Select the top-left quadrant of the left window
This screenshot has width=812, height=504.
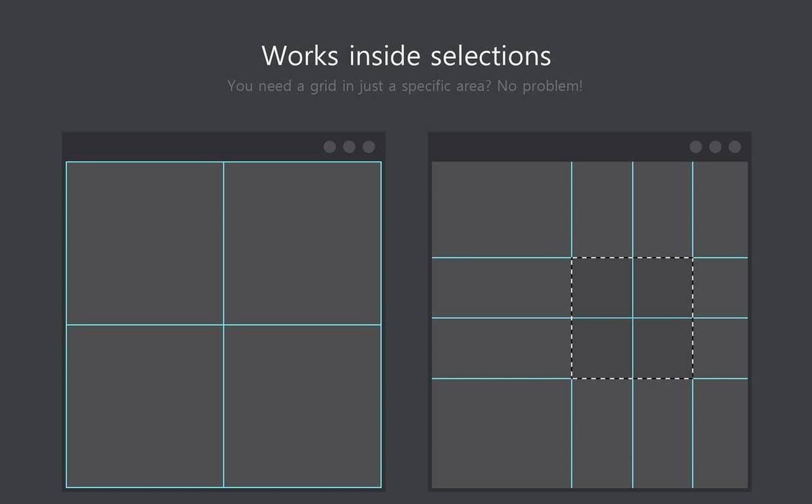point(145,243)
